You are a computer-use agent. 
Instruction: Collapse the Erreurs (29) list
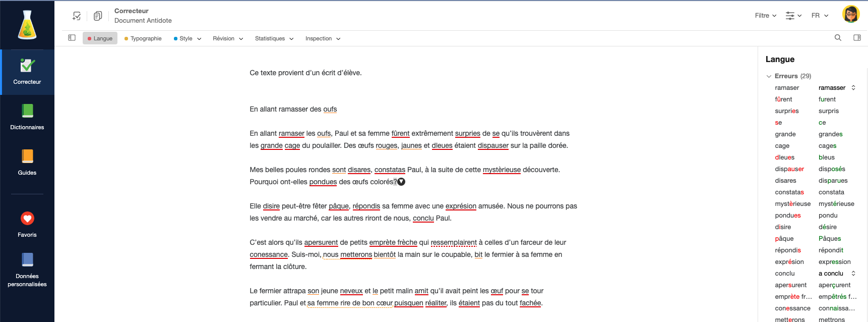coord(769,76)
